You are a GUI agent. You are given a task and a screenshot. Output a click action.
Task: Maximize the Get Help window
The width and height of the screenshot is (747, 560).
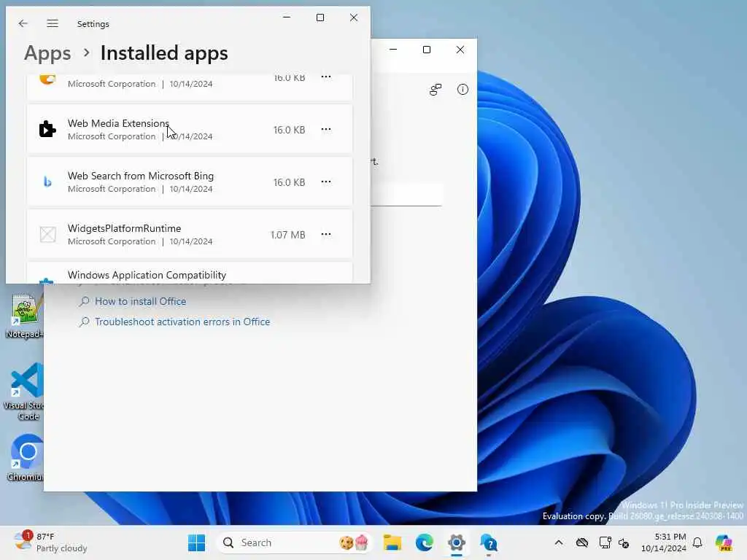(427, 50)
